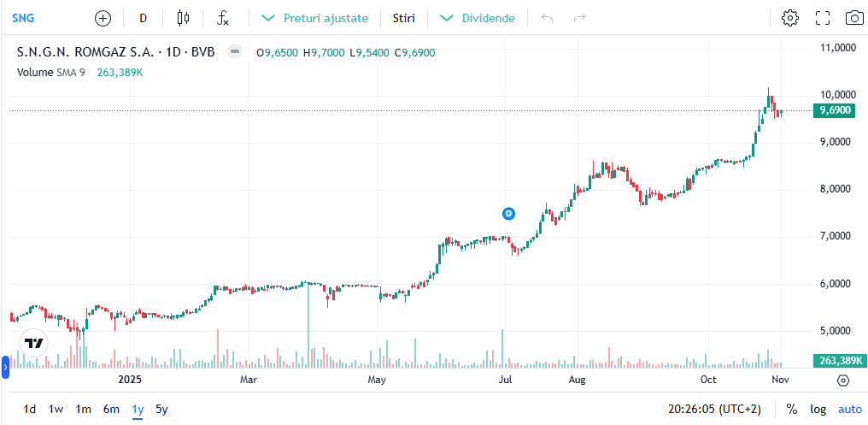Open chart settings gear

[x=790, y=18]
